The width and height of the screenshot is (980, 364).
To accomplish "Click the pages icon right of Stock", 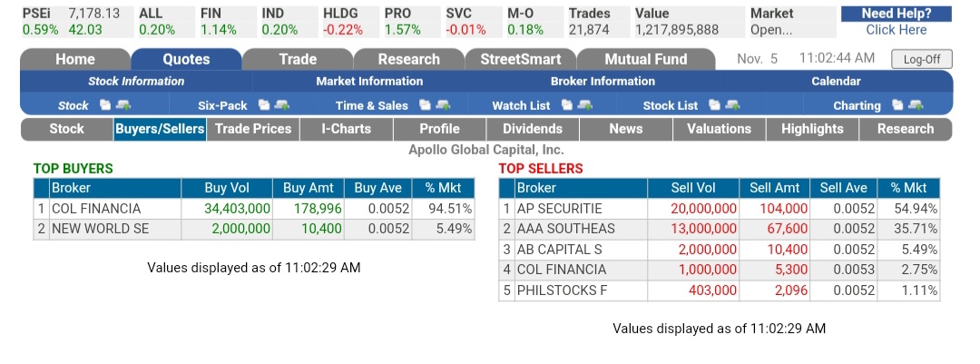I will coord(103,105).
